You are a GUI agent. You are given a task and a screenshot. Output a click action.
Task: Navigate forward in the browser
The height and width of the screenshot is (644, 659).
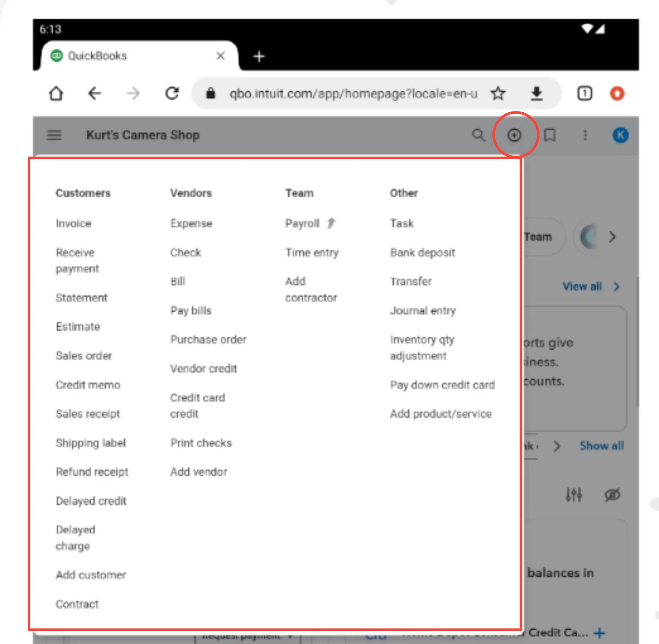tap(133, 93)
